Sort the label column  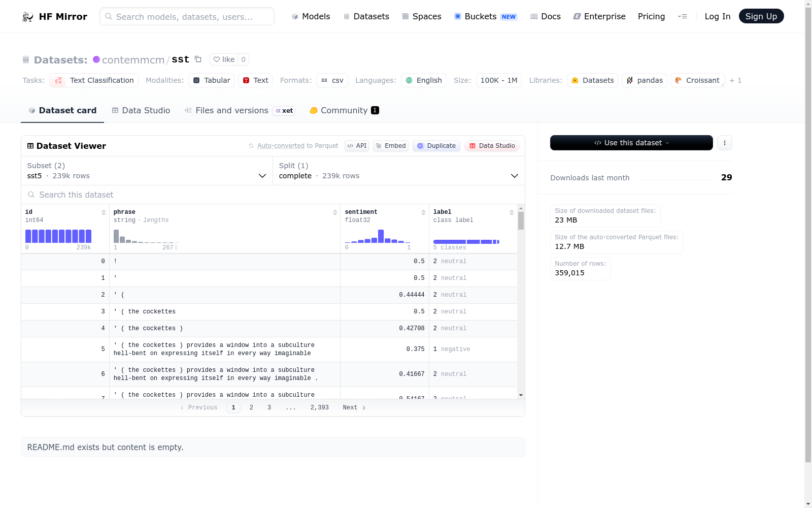[512, 212]
